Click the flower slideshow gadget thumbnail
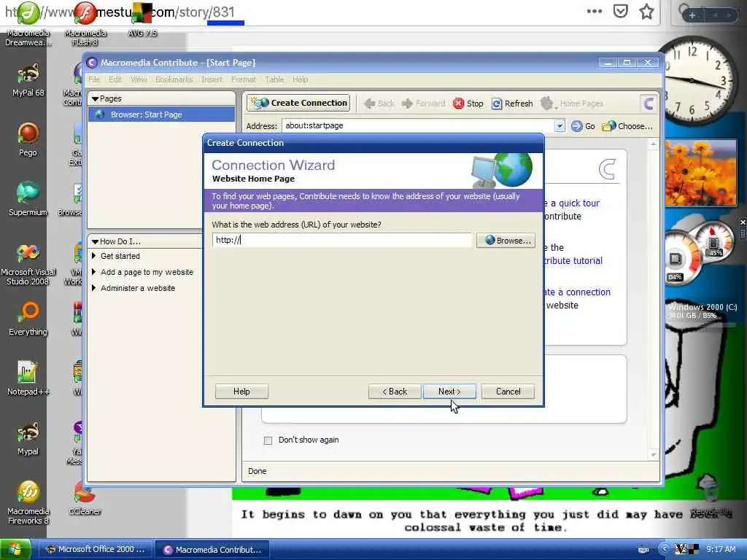Screen dimensions: 747x560 point(700,173)
